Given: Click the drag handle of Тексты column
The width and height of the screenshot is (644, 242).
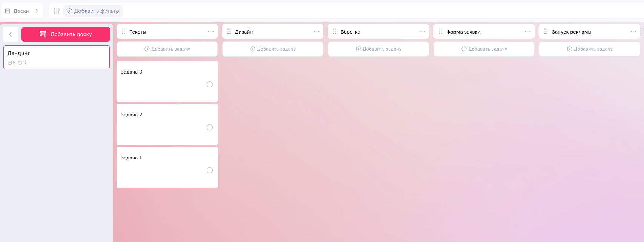Looking at the screenshot, I should 123,32.
